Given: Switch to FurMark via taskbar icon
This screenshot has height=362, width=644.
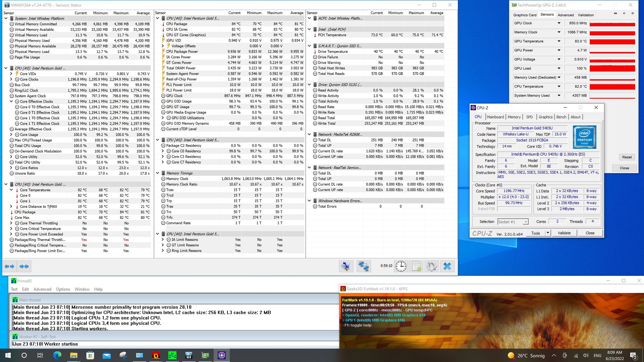Looking at the screenshot, I should [156, 355].
